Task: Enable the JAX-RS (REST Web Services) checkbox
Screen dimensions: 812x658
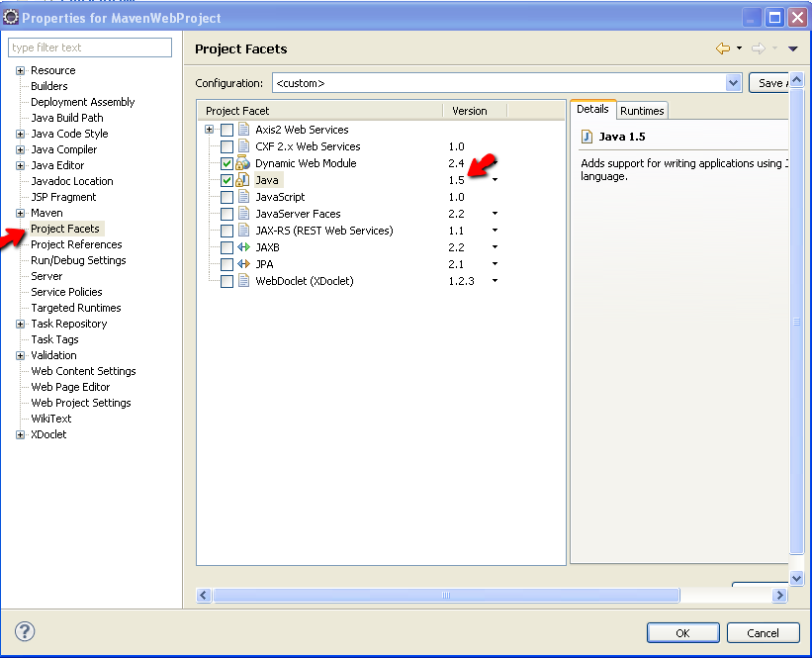Action: [x=226, y=231]
